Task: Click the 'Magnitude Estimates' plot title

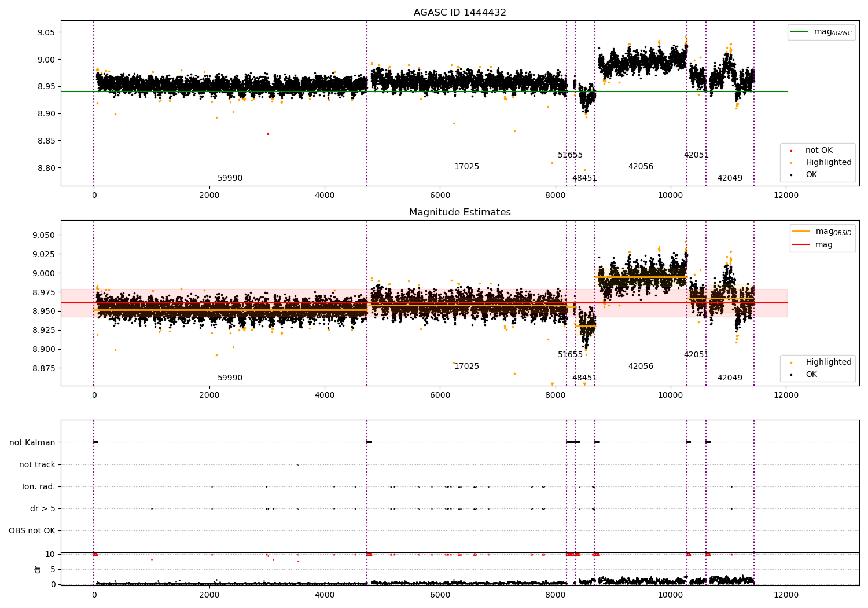Action: [x=460, y=213]
